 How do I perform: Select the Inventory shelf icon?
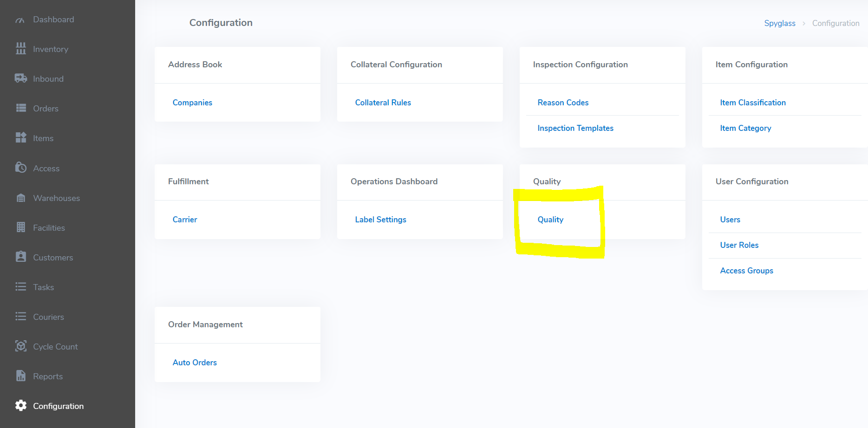tap(20, 49)
